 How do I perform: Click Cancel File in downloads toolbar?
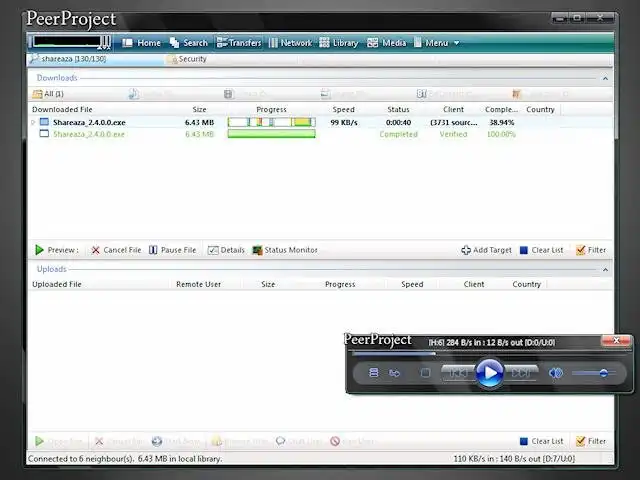click(116, 250)
